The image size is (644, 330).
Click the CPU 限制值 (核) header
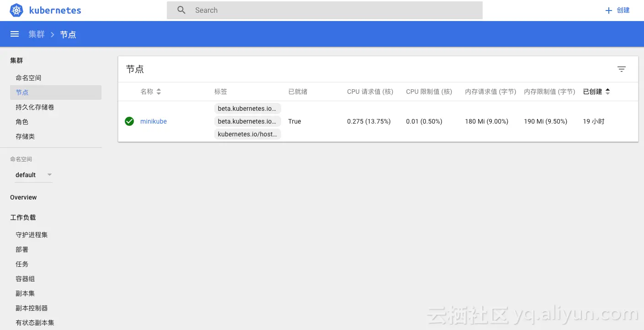[x=429, y=92]
